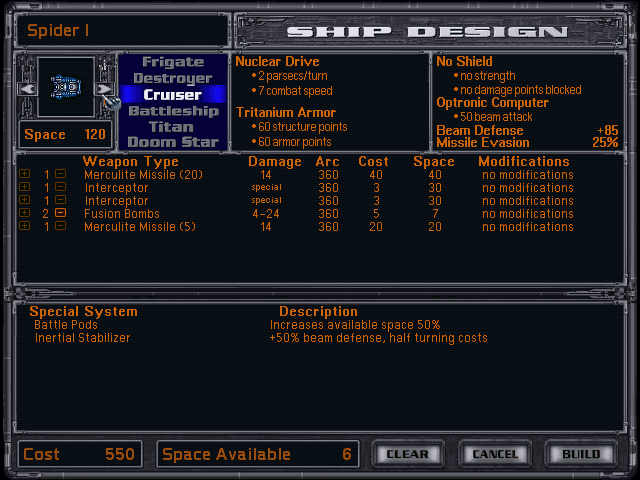Click plus icon beside Merculite Missile (5)

[x=24, y=227]
